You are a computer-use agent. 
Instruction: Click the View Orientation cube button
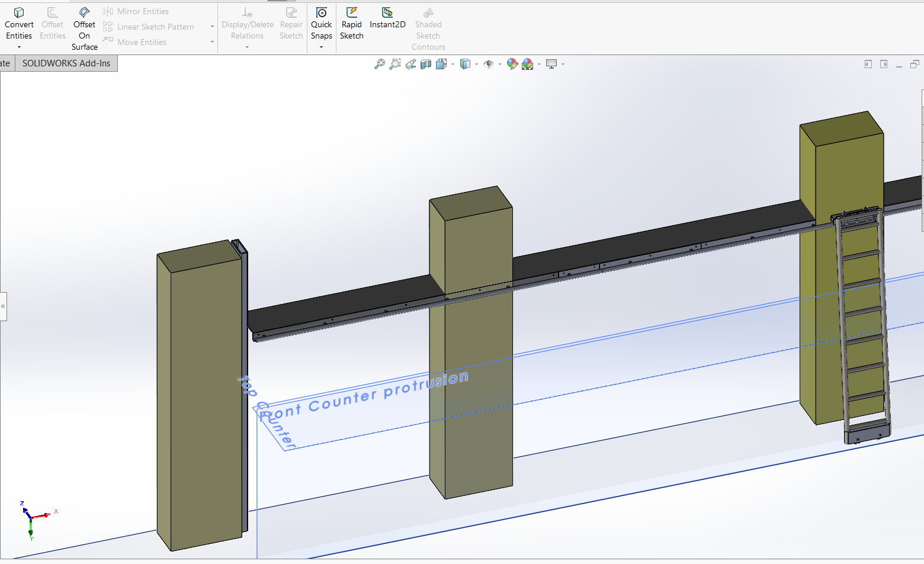click(x=441, y=64)
